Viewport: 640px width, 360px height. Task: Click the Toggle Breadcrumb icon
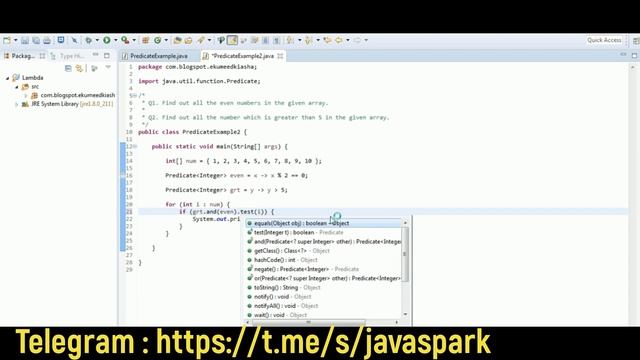(x=221, y=40)
